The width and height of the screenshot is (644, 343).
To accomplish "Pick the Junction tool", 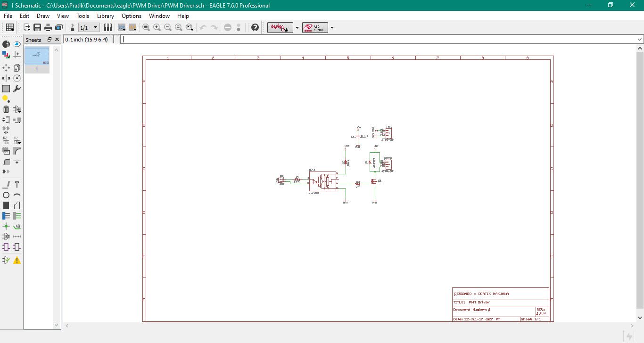I will (x=6, y=227).
